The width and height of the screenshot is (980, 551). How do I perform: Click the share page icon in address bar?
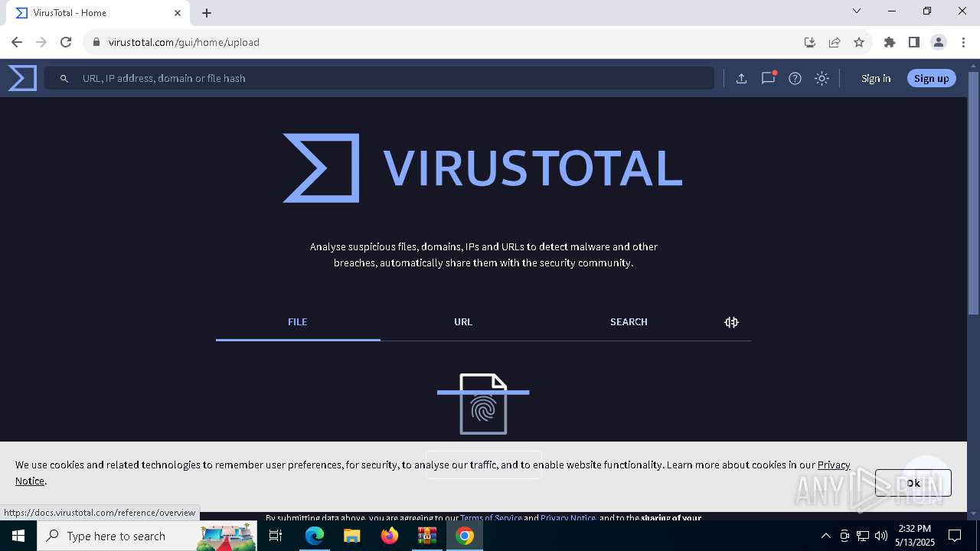(835, 42)
